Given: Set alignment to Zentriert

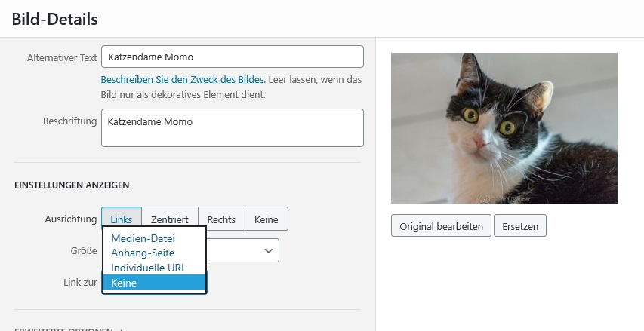Looking at the screenshot, I should click(169, 219).
